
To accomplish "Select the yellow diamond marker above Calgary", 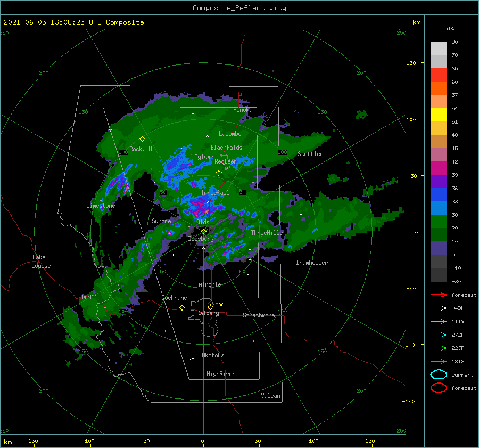I will pyautogui.click(x=210, y=307).
